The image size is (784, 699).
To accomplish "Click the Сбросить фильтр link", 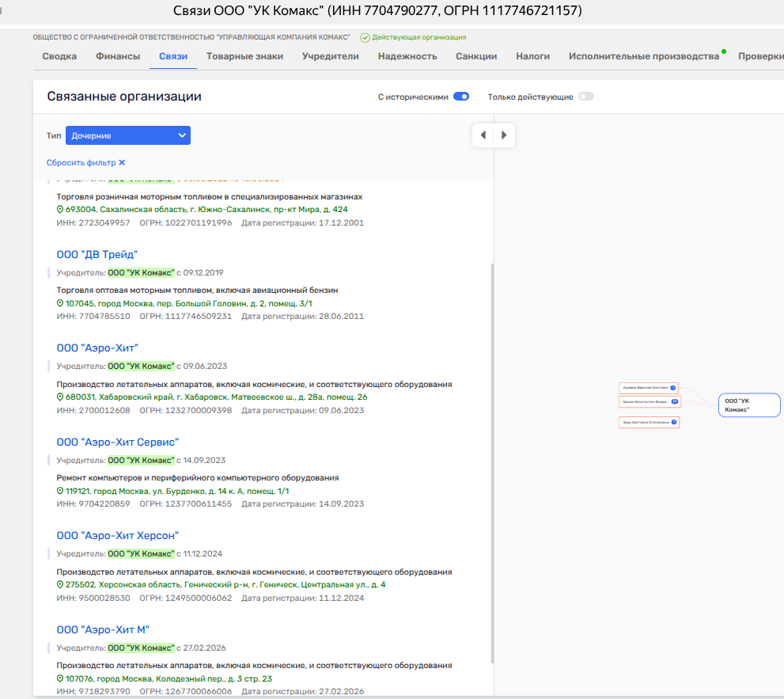I will 81,162.
